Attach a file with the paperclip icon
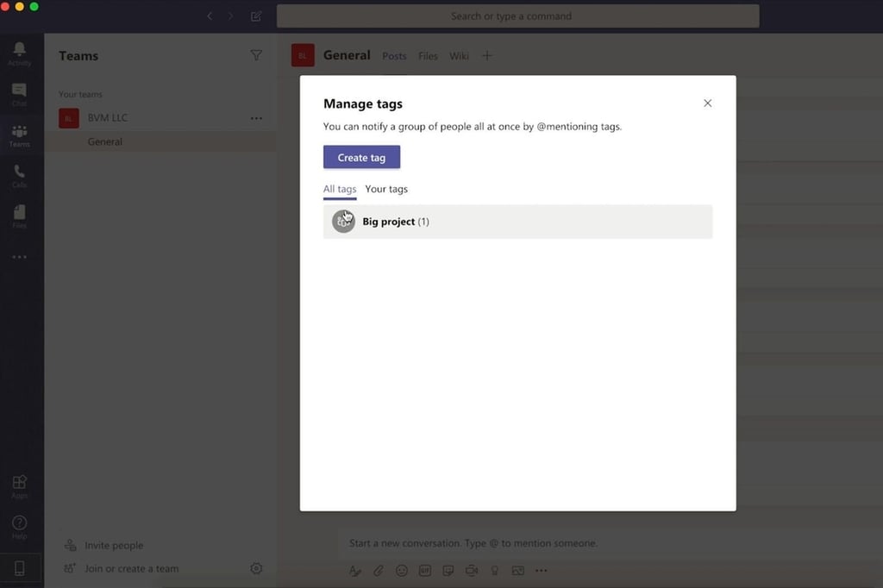Screen dimensions: 883x588 pos(379,571)
